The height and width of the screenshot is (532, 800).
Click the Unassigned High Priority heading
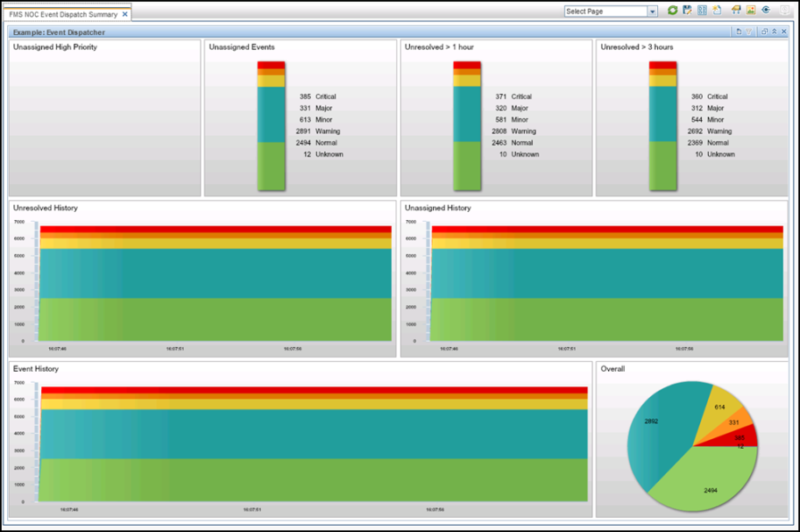(55, 47)
